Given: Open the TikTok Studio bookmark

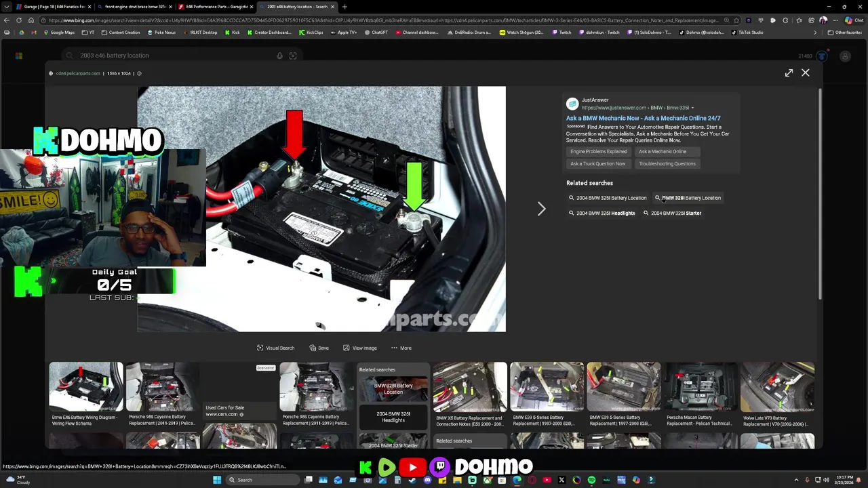Looking at the screenshot, I should tap(747, 33).
